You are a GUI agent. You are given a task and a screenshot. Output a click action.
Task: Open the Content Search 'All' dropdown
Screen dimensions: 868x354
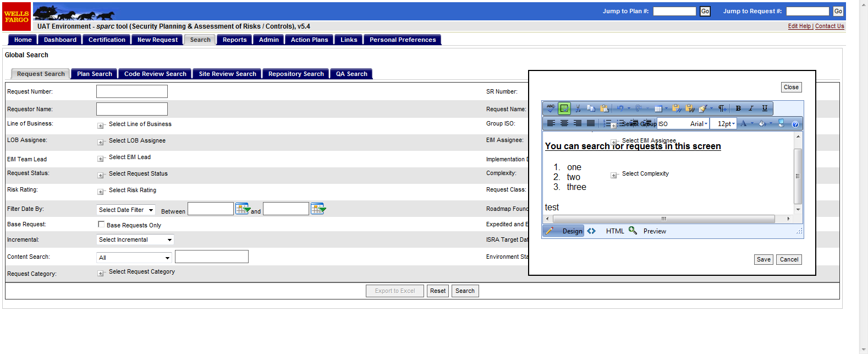pyautogui.click(x=134, y=257)
